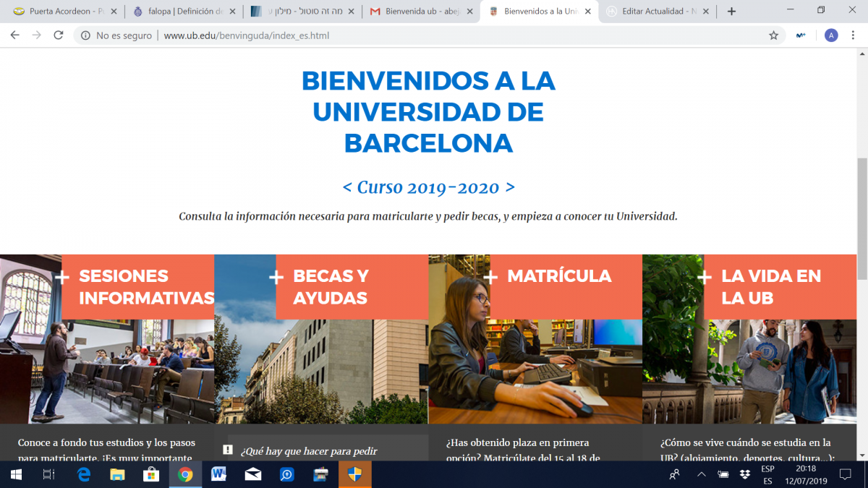Image resolution: width=868 pixels, height=488 pixels.
Task: Close the 'Puerta Acordeon' tab
Action: (112, 12)
